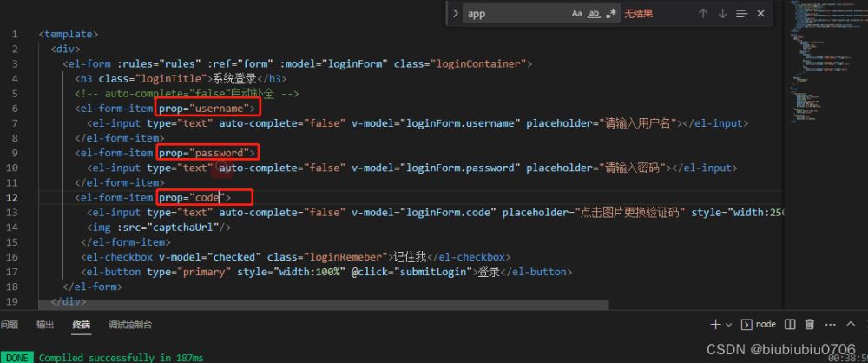Switch to the 输出 (Output) tab

point(45,325)
